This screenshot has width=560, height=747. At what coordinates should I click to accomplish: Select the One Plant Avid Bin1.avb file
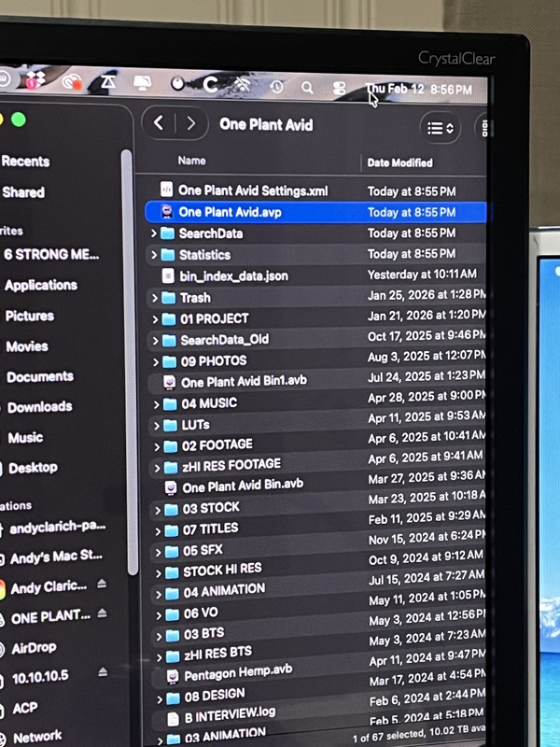(x=243, y=382)
